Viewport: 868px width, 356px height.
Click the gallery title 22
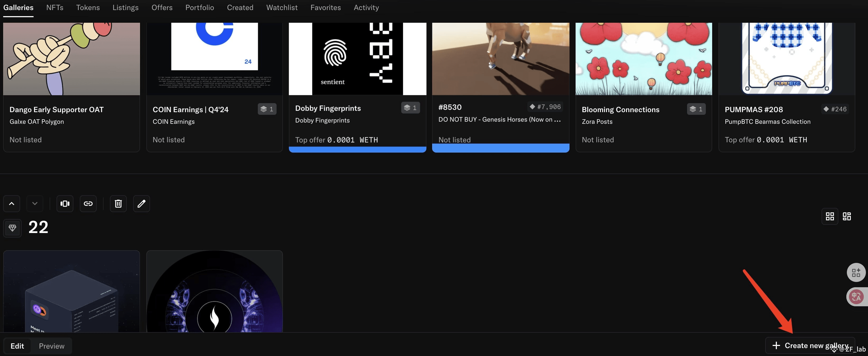click(38, 227)
